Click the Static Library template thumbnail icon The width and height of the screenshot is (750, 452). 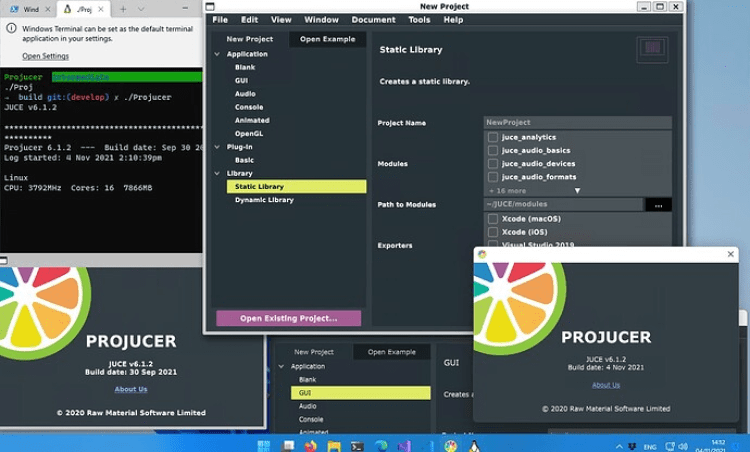click(x=652, y=49)
